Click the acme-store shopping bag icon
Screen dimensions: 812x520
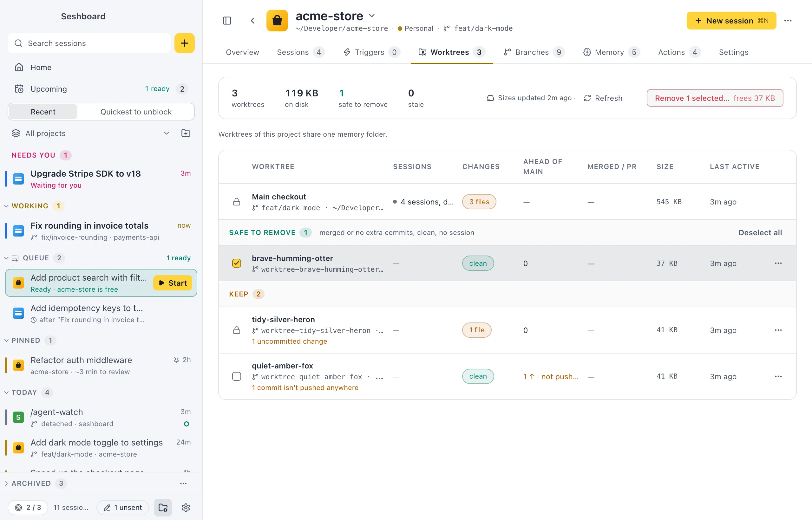277,21
